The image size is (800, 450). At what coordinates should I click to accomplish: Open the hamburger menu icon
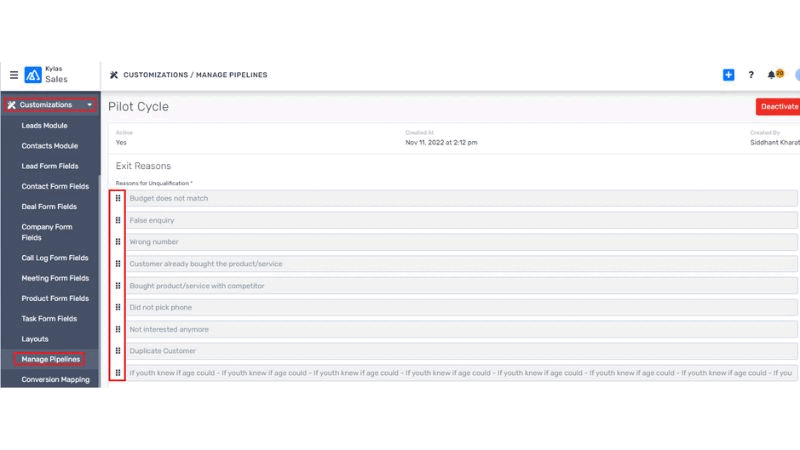click(14, 75)
